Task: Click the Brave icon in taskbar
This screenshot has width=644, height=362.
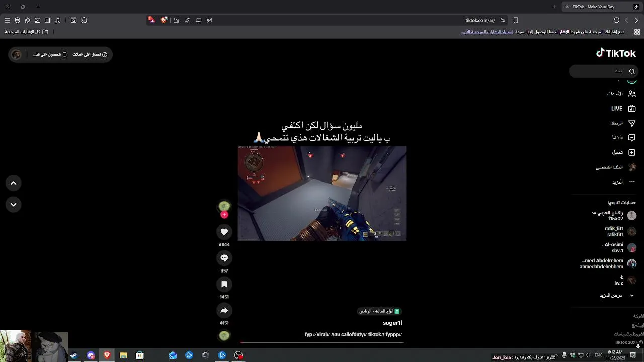Action: coord(107,355)
